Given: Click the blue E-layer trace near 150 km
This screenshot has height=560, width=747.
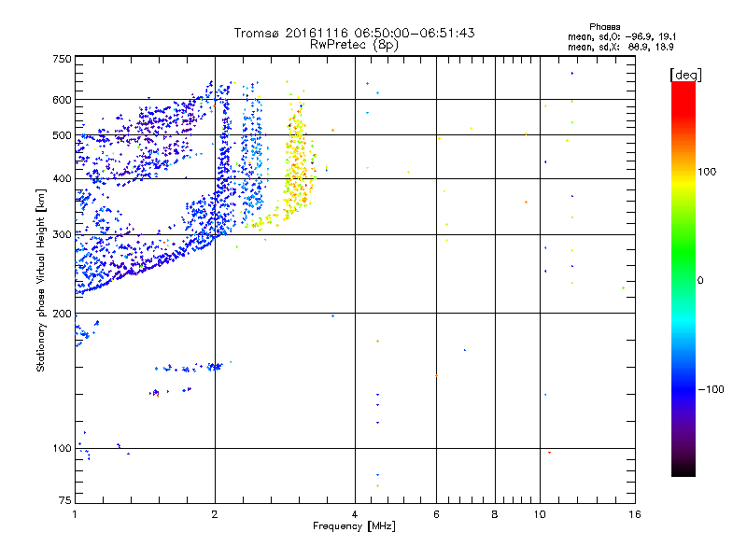Looking at the screenshot, I should click(190, 368).
